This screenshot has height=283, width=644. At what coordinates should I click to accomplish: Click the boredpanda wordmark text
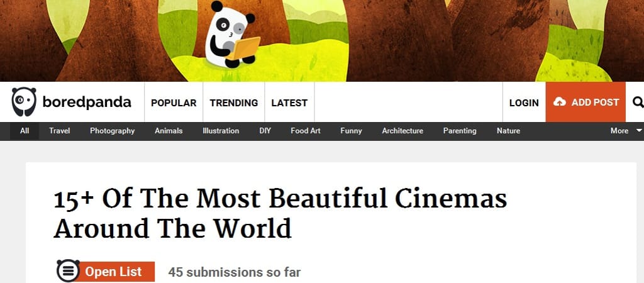coord(87,103)
